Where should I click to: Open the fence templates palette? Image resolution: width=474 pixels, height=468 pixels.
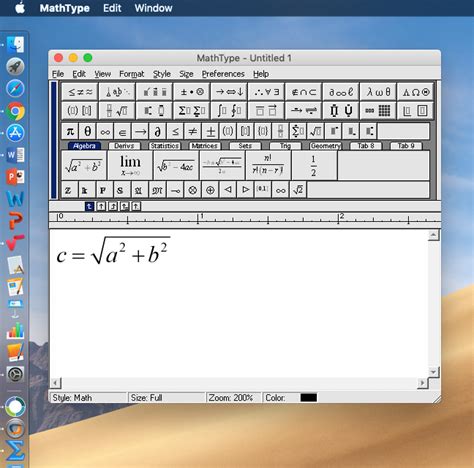point(80,111)
